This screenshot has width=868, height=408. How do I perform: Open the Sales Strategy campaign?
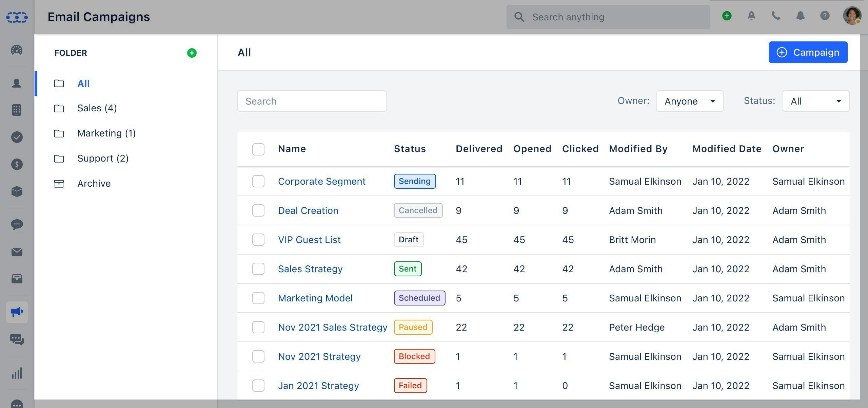pyautogui.click(x=310, y=269)
